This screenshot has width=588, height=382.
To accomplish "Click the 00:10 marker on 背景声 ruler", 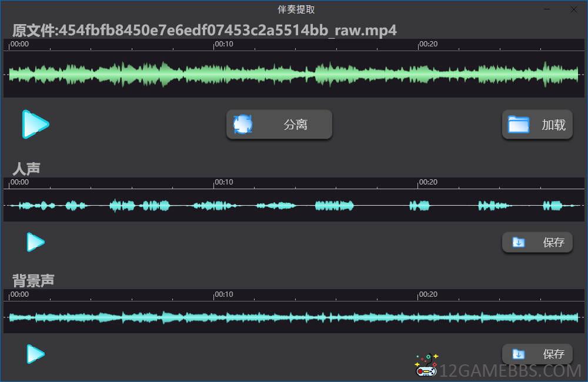I will point(224,294).
